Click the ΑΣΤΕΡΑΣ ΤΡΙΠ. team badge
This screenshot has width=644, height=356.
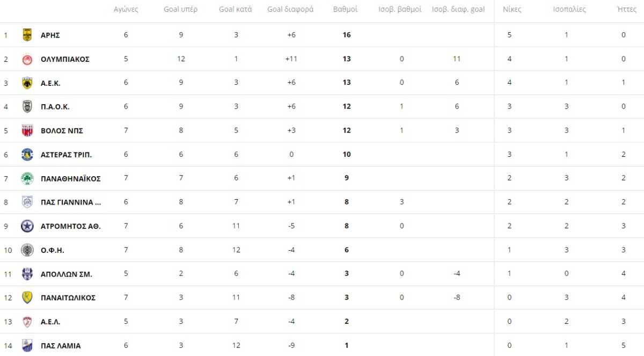27,155
